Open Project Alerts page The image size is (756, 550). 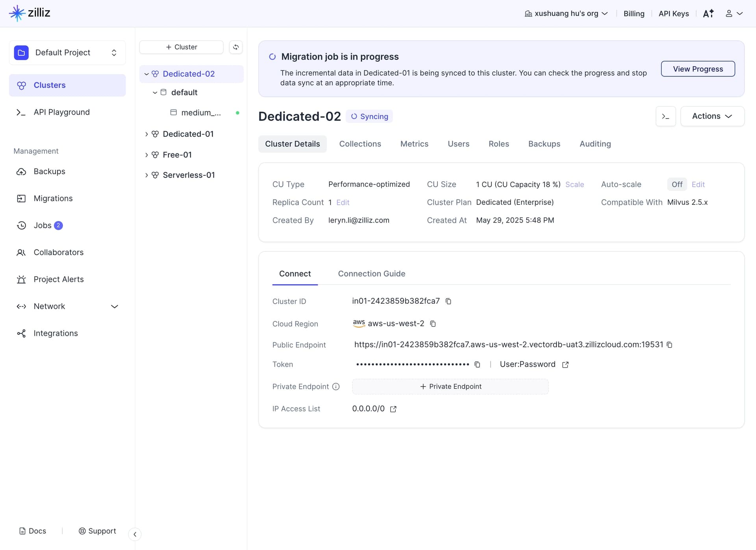(x=67, y=279)
